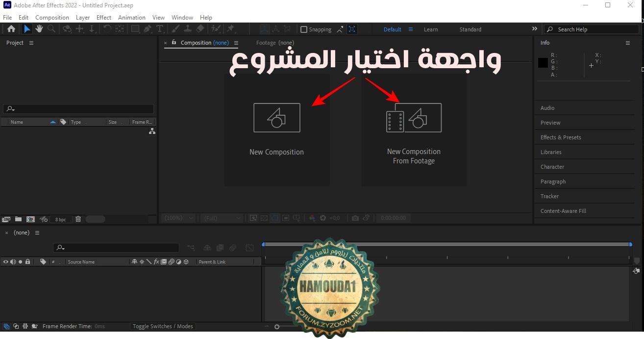644x339 pixels.
Task: Open the Layer menu
Action: [83, 17]
